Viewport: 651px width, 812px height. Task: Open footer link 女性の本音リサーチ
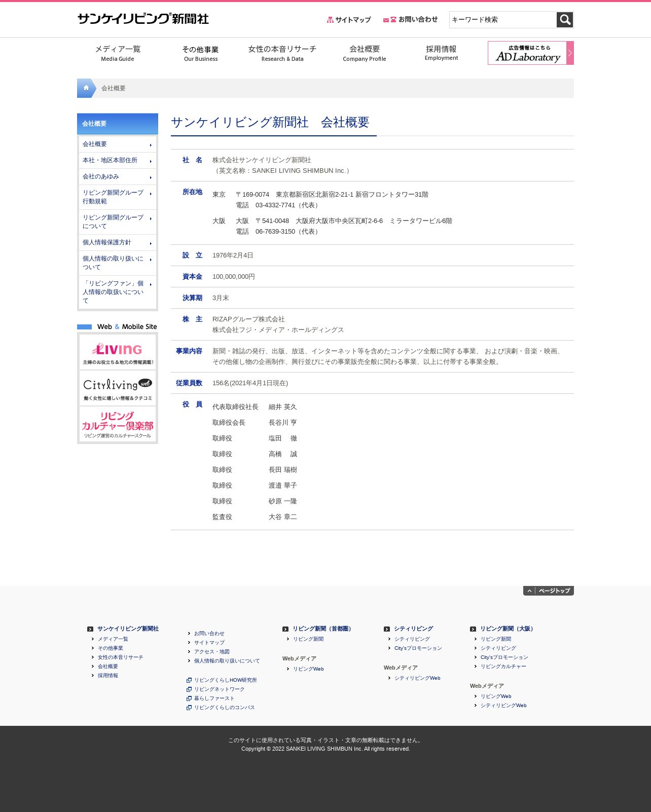121,657
